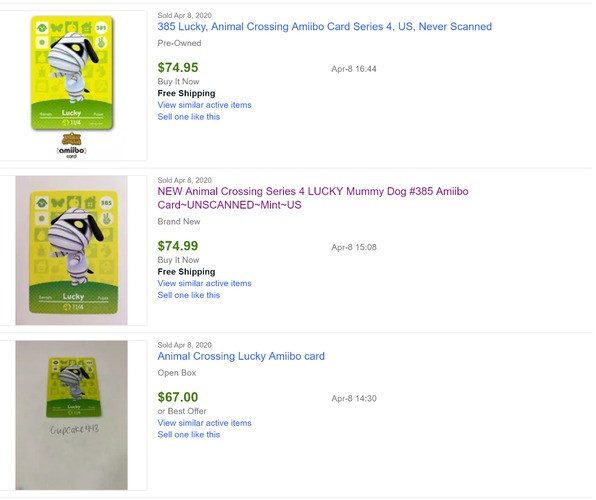Image resolution: width=596 pixels, height=500 pixels.
Task: Click the Apr-8 16:44 sold timestamp
Action: pos(354,69)
